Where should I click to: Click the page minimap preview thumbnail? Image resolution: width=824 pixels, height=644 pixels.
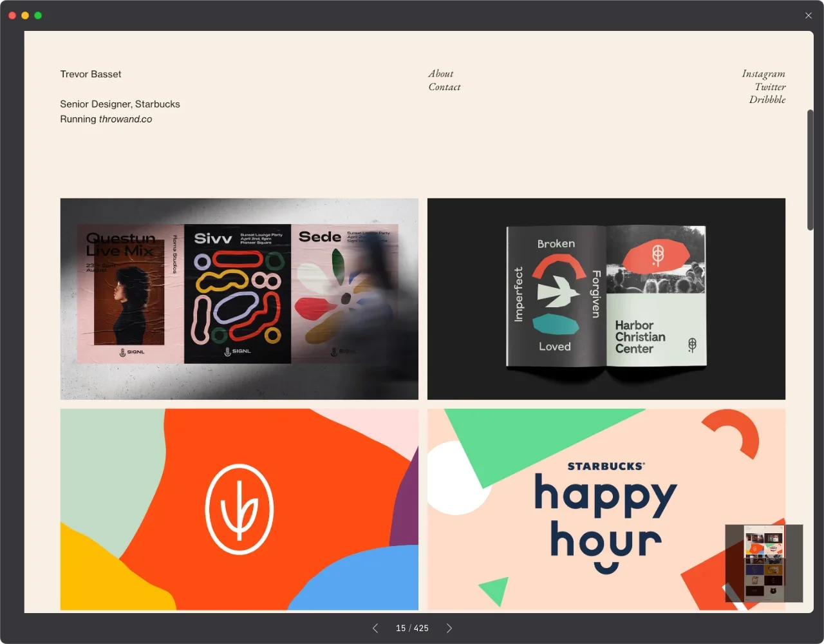click(x=763, y=563)
